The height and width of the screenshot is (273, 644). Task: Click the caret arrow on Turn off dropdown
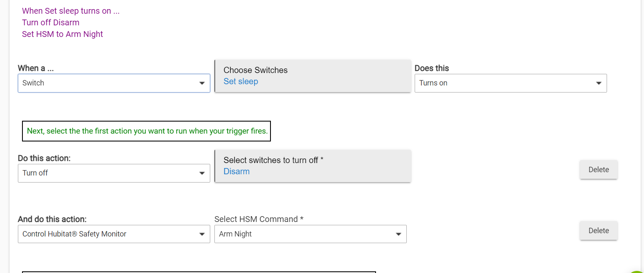click(202, 173)
